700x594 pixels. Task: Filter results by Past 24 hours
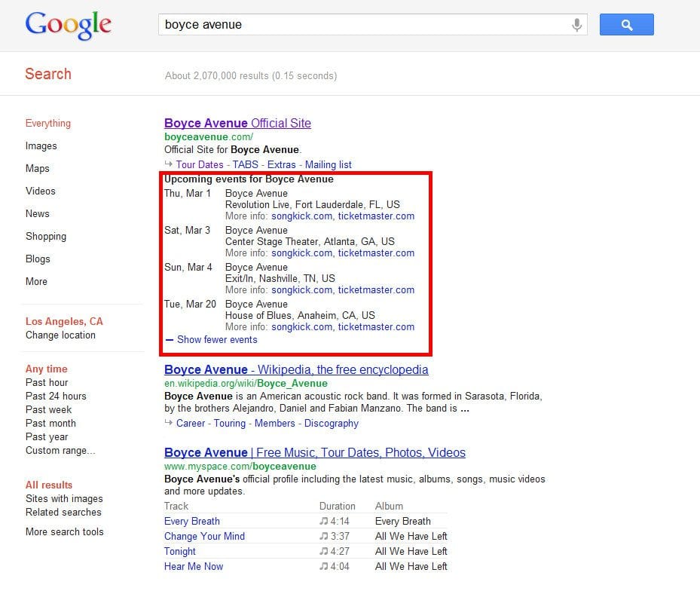(56, 397)
